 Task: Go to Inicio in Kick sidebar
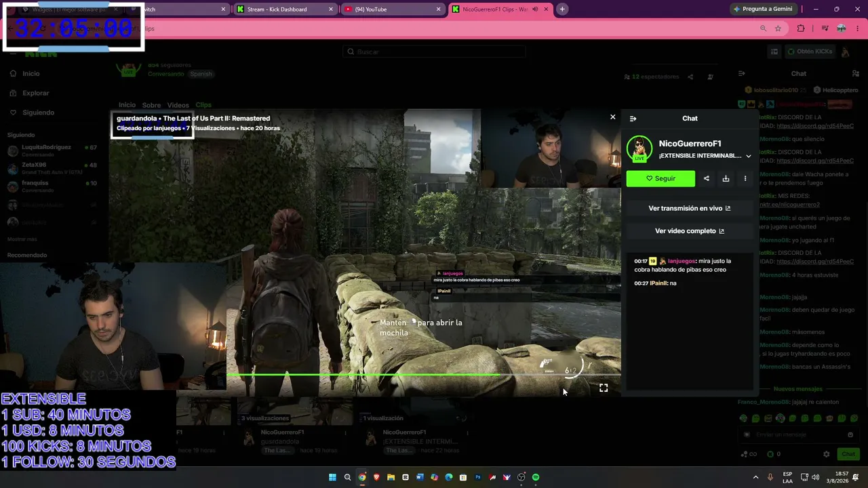[31, 74]
